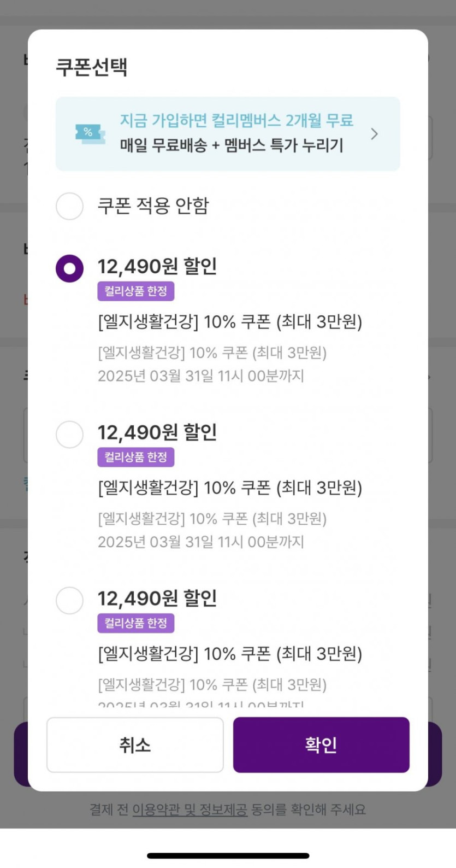Tap third coupon's '컬리상품 한정' purple badge
The image size is (456, 868).
(136, 623)
